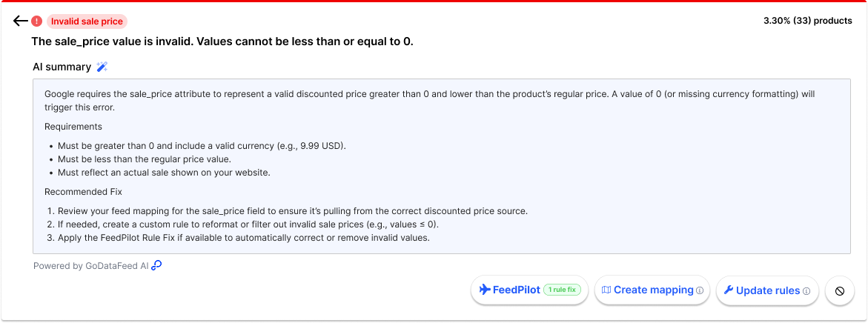
Task: Click the bold sale_price error message heading
Action: (x=222, y=41)
